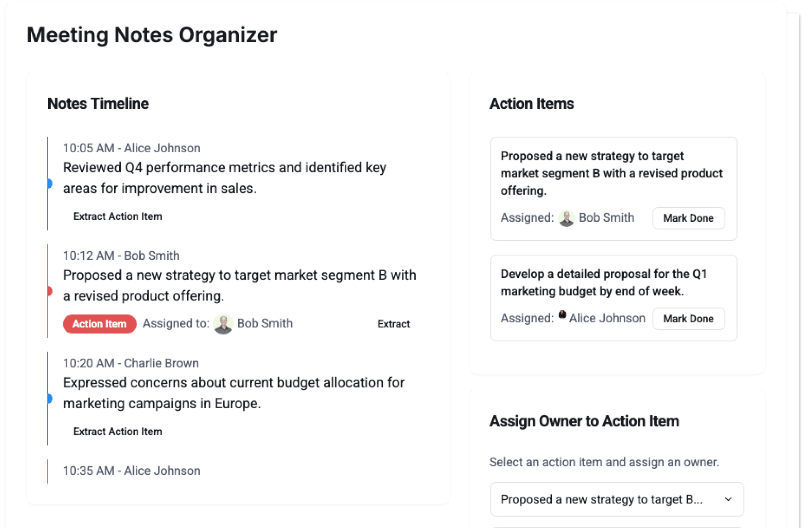Screen dimensions: 812x528
Task: Click Alice Johnson's avatar icon in Action Items
Action: click(x=562, y=315)
